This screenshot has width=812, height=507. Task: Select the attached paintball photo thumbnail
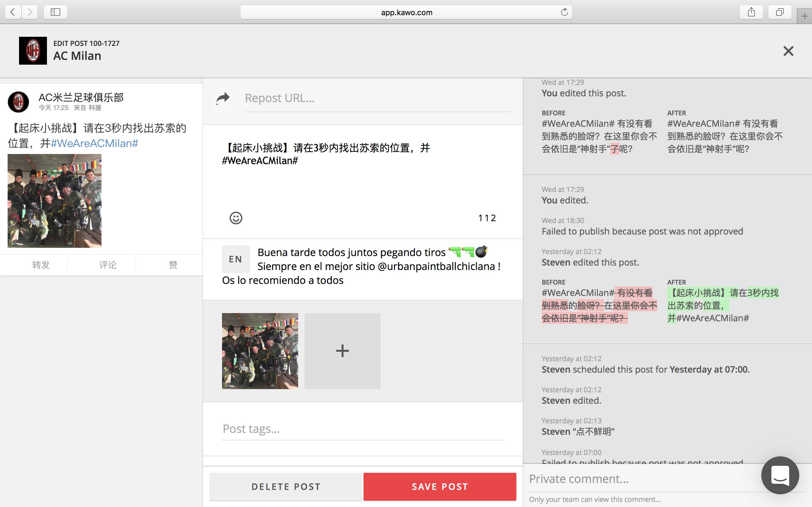point(260,351)
